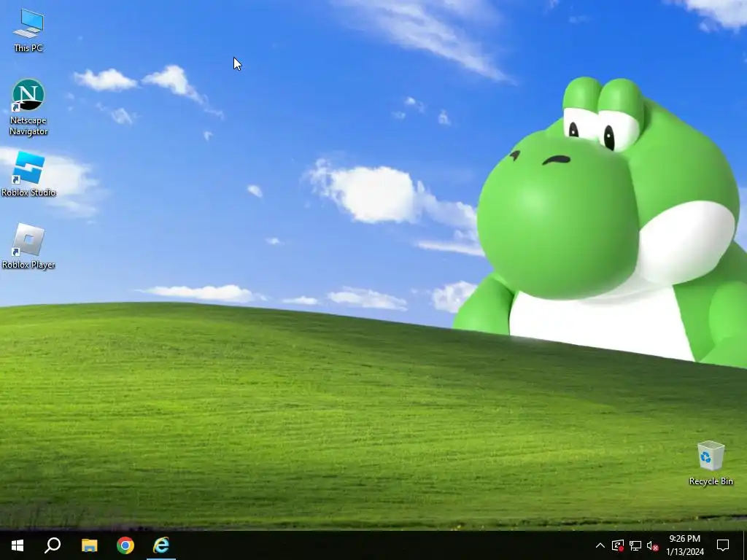
Task: Select the Roblox Studio shortcut icon
Action: [x=28, y=174]
